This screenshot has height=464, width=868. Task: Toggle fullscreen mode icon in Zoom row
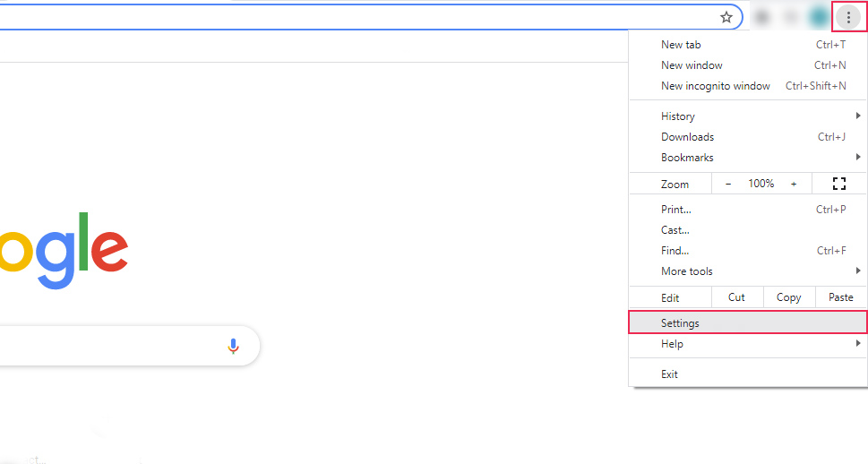tap(839, 184)
